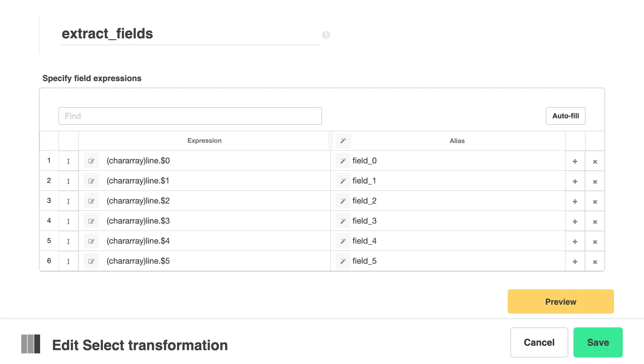Click the move handle on row 3
The height and width of the screenshot is (364, 644).
68,201
